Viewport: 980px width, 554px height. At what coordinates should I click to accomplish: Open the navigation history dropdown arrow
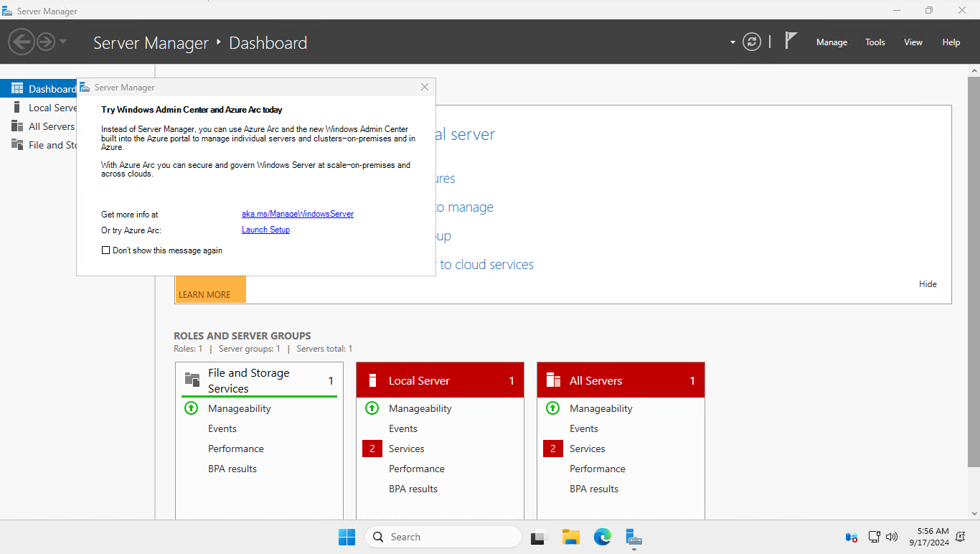coord(63,42)
